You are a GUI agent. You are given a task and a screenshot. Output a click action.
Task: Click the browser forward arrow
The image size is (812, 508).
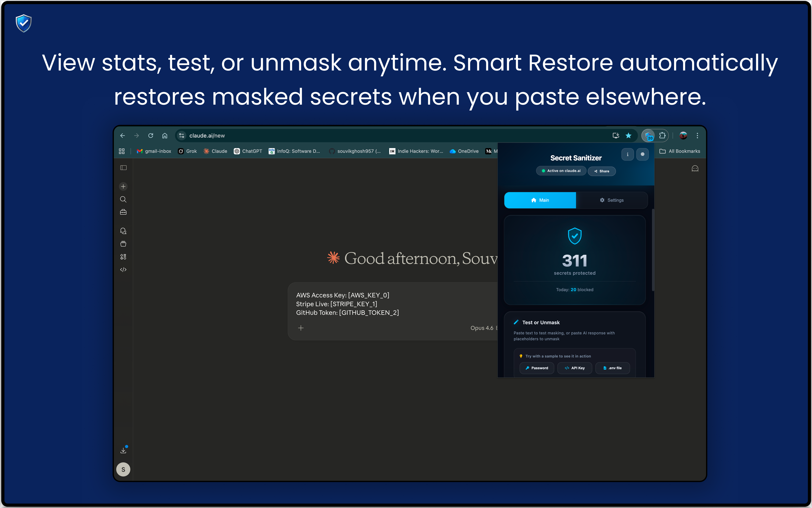point(136,135)
